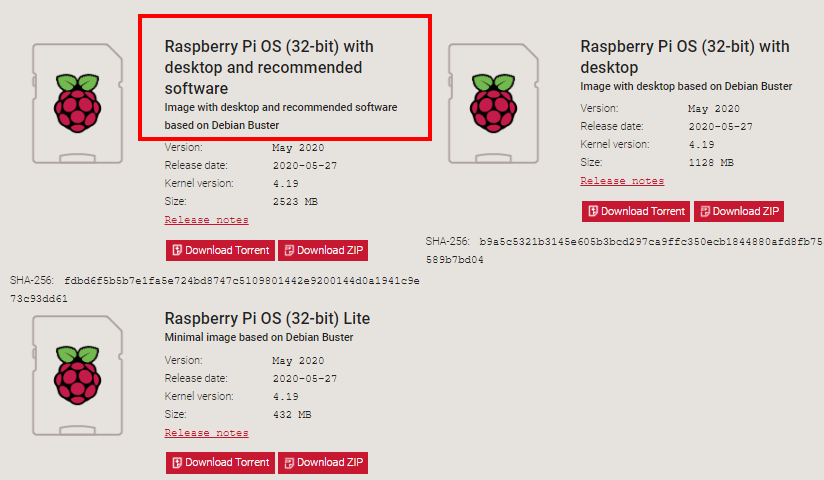
Task: Click the size value 2523 MB
Action: coord(295,202)
